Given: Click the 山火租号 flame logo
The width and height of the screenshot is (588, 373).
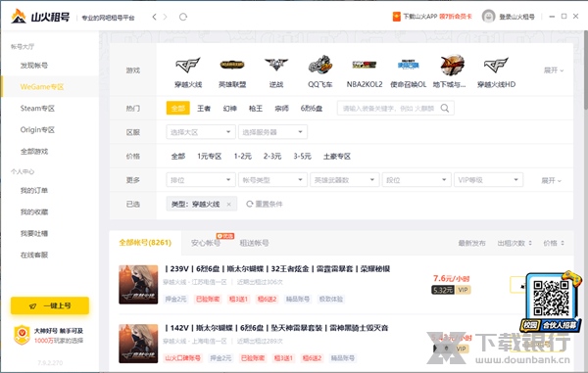Looking at the screenshot, I should [18, 16].
